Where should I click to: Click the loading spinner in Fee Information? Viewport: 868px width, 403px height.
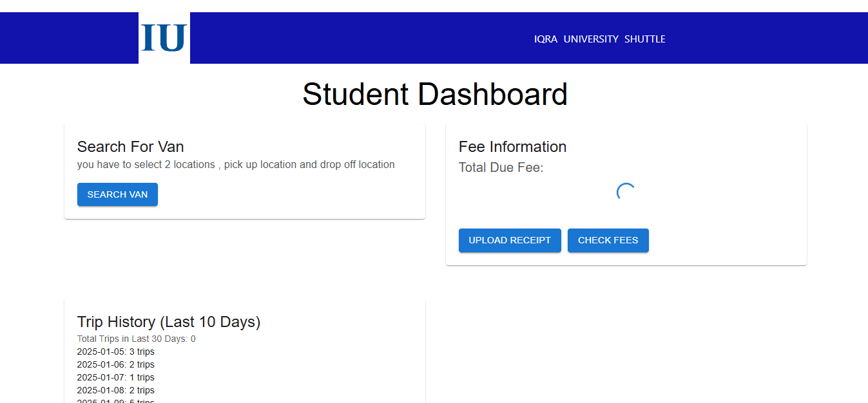[626, 192]
